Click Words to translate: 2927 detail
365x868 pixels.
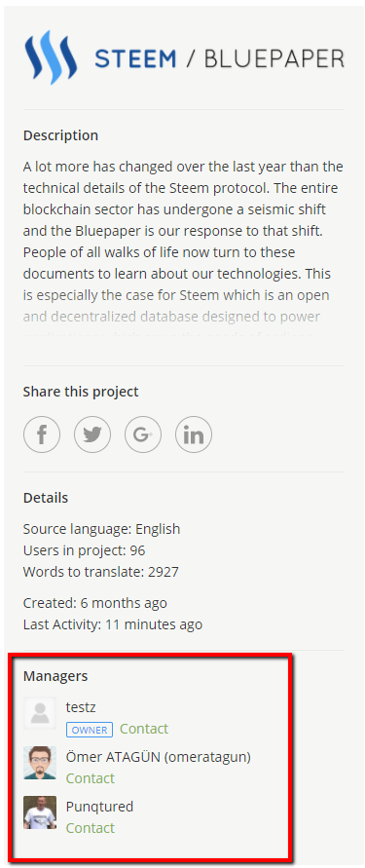click(x=100, y=572)
